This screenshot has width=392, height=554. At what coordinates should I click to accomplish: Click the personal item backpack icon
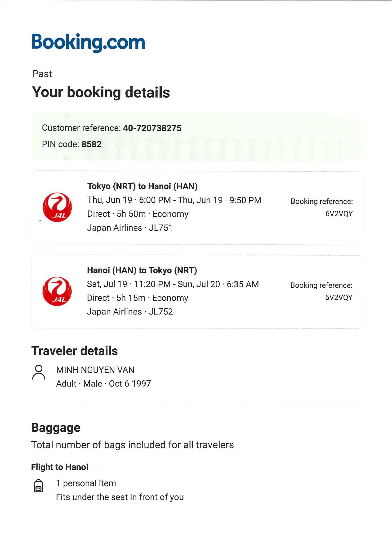(x=38, y=486)
